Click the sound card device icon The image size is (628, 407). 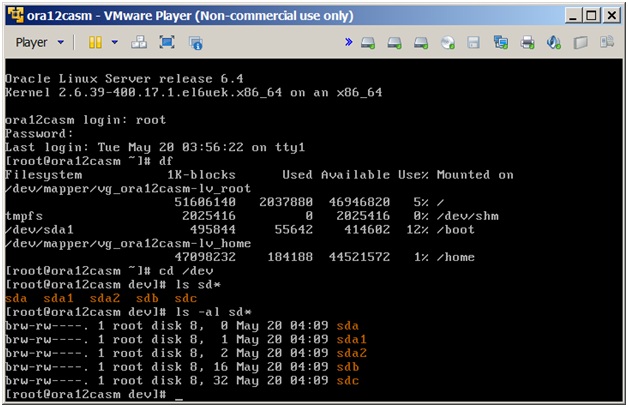point(554,42)
